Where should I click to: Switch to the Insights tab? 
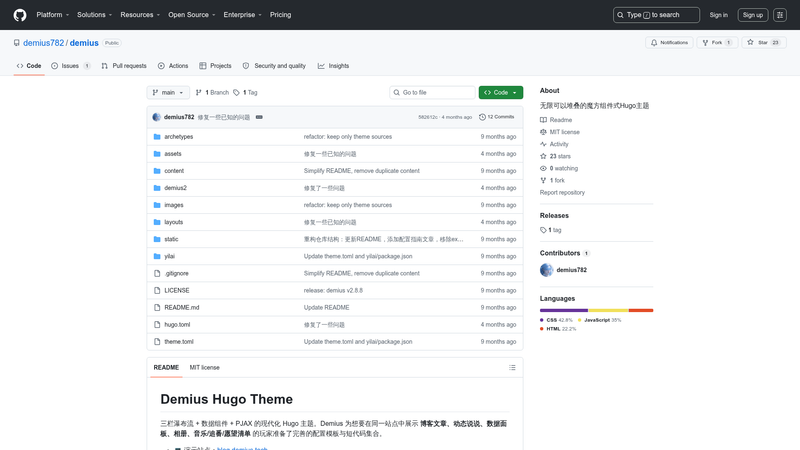(x=333, y=66)
